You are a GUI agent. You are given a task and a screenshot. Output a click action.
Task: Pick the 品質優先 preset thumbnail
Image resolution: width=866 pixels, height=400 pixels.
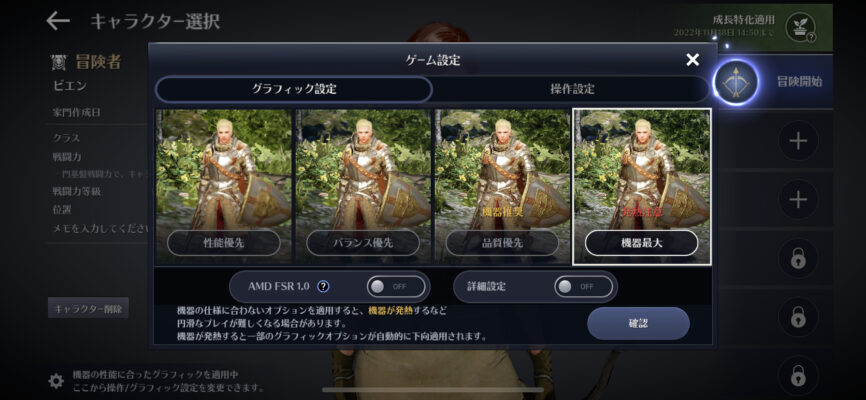pos(502,186)
